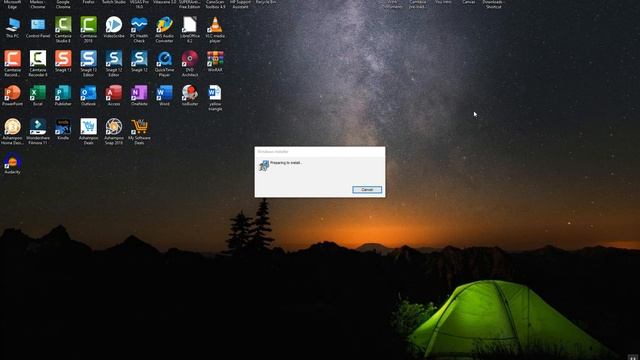The width and height of the screenshot is (640, 360).
Task: Launch Word desktop shortcut
Action: 164,95
